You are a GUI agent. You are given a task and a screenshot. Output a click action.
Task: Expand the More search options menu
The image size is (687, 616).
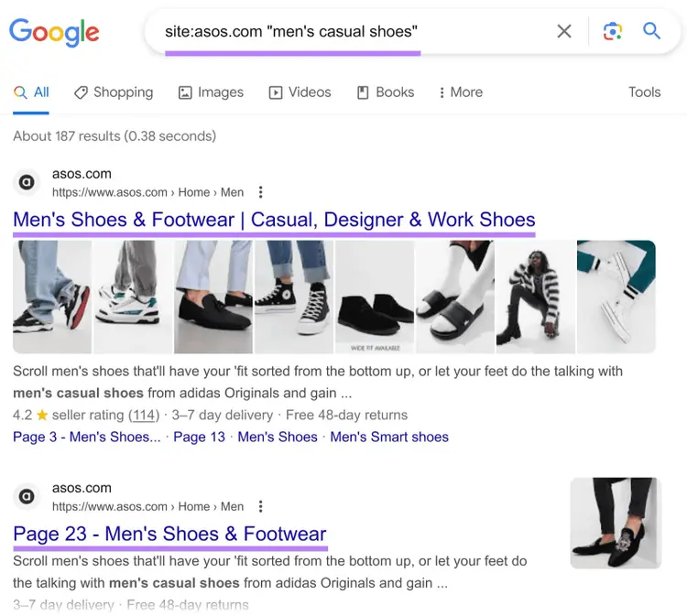(461, 92)
